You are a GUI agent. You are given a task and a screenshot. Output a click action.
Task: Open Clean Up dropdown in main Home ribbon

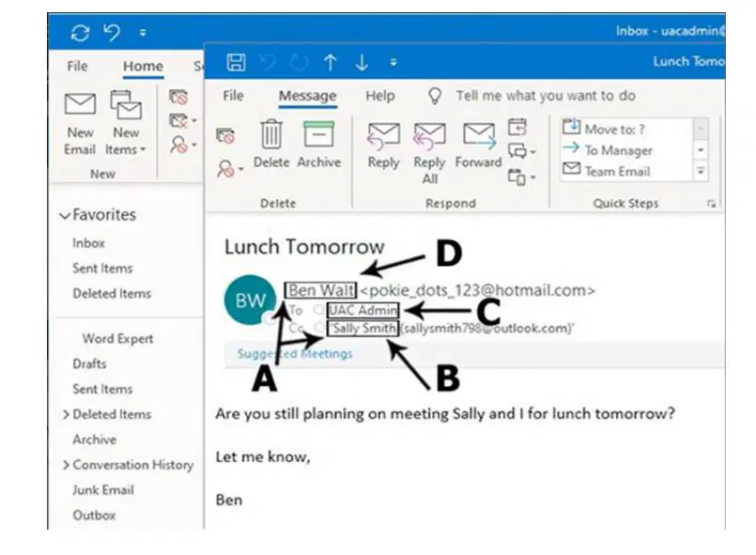[183, 120]
